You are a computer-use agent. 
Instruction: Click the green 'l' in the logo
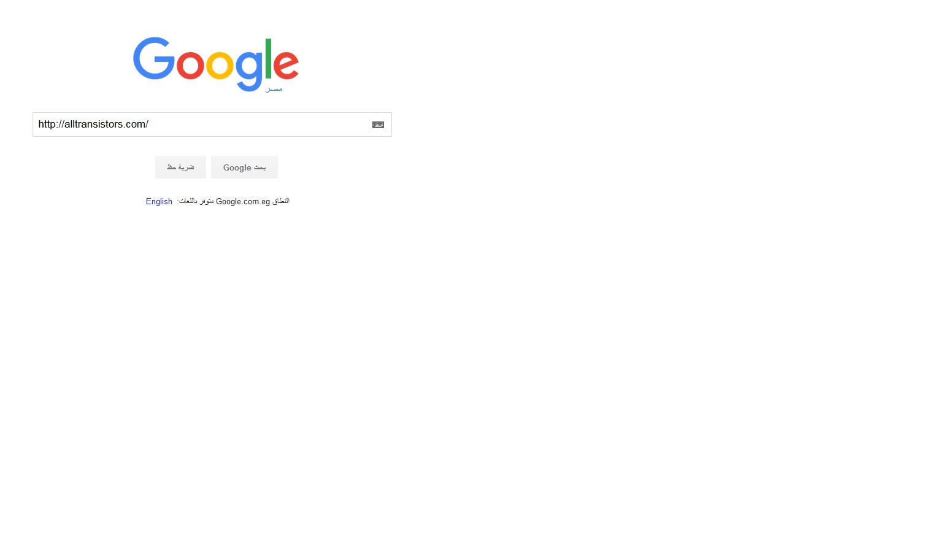[x=268, y=59]
